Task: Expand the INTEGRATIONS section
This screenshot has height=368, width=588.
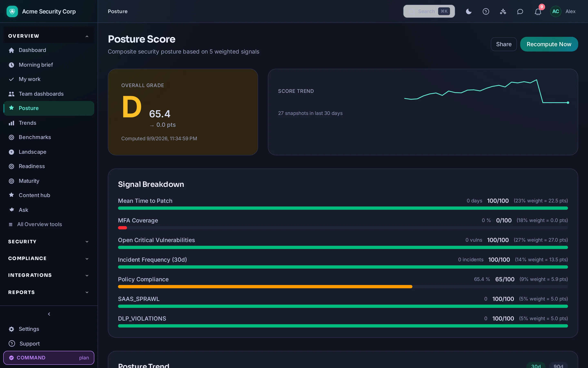Action: [x=49, y=275]
